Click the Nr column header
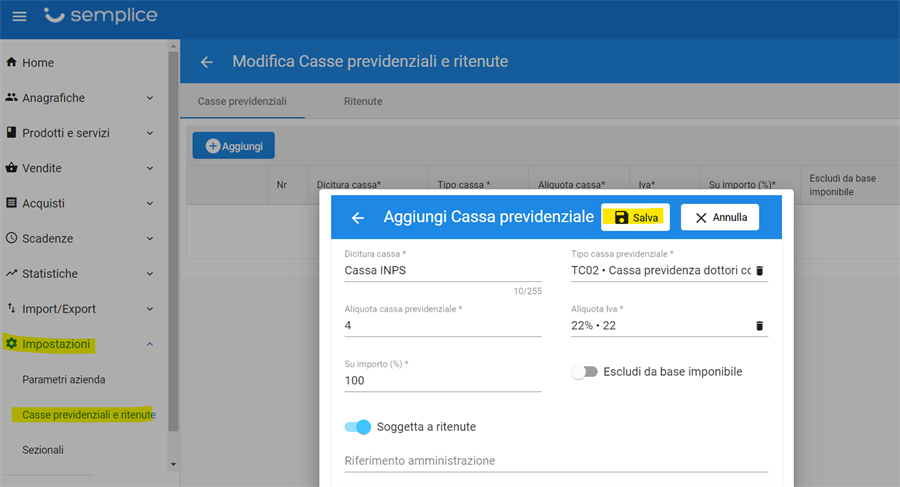The image size is (900, 487). 281,185
